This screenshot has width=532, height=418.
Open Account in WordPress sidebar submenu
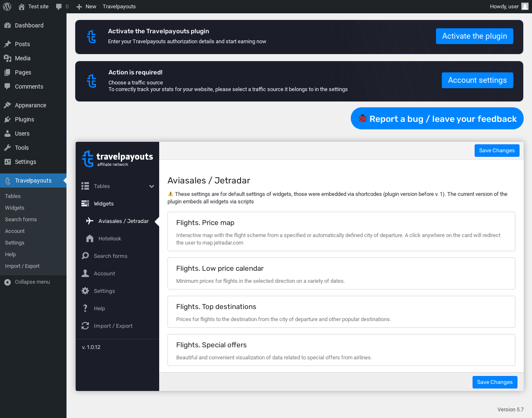click(x=15, y=231)
